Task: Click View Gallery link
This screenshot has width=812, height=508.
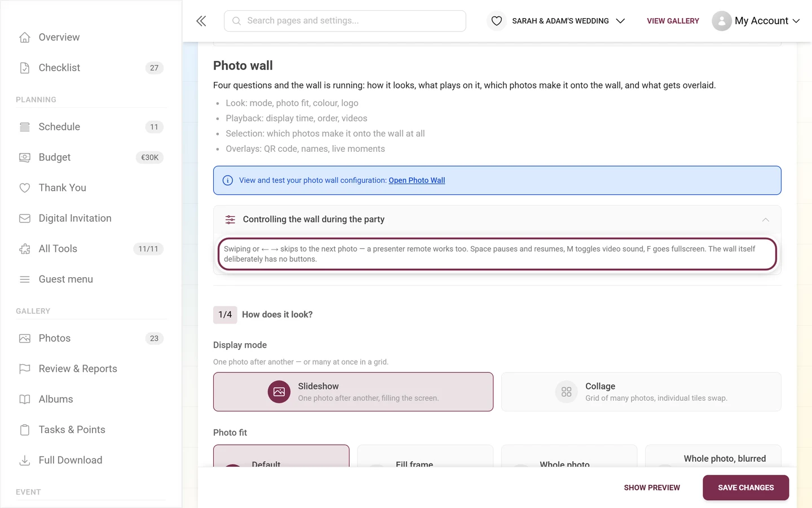Action: (673, 21)
